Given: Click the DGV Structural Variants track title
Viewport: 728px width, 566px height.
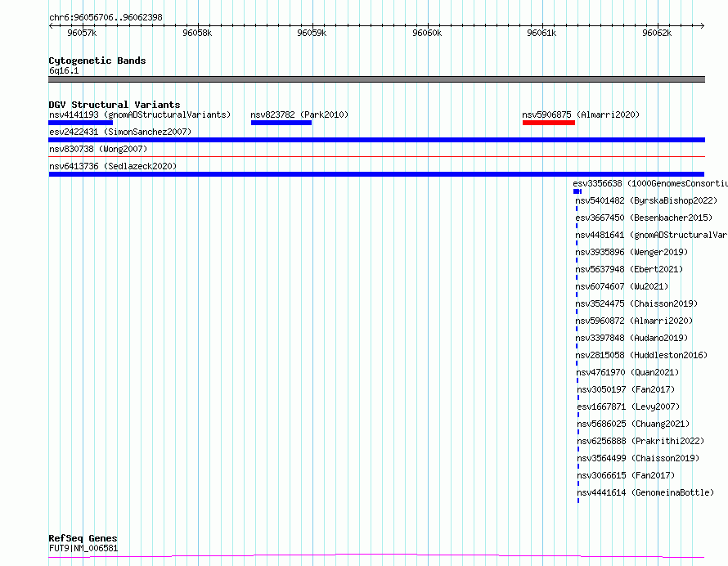Looking at the screenshot, I should 115,105.
